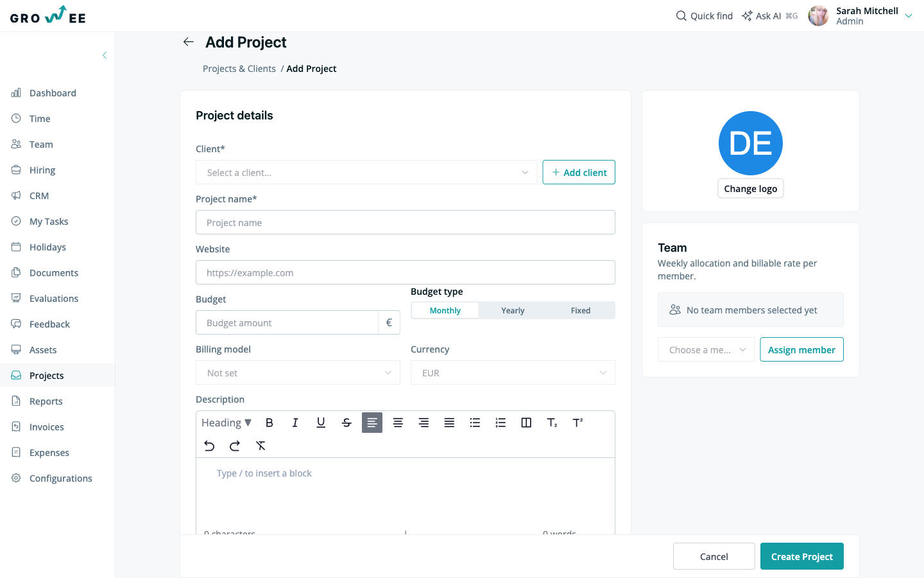Justify description text
Image resolution: width=924 pixels, height=578 pixels.
click(449, 423)
